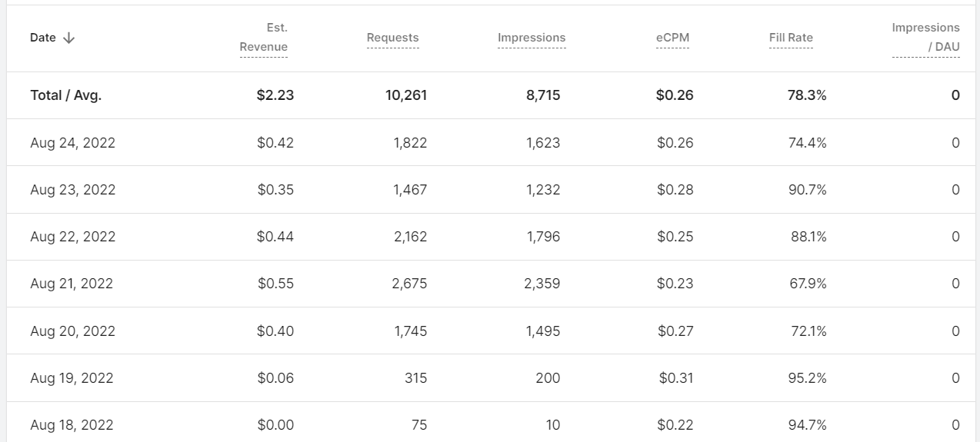Click the $0.31 eCPM value
This screenshot has height=442, width=980.
(676, 377)
